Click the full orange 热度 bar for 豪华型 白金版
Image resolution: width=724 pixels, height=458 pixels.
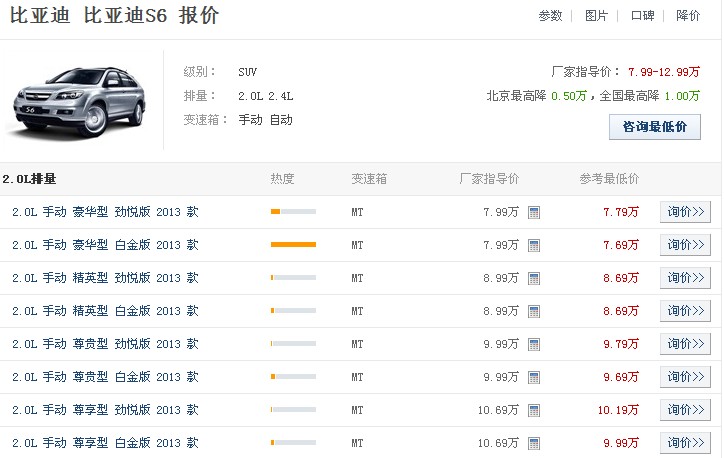click(x=293, y=245)
